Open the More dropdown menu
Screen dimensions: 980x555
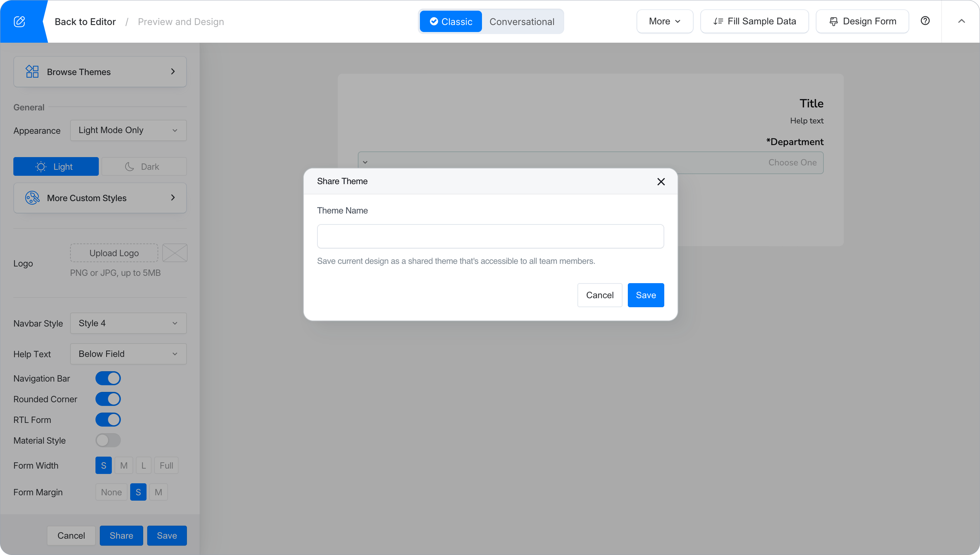(665, 21)
